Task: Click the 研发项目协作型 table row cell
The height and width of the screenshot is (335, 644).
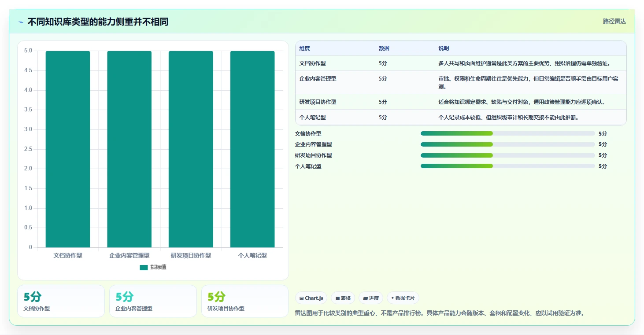Action: pos(318,102)
